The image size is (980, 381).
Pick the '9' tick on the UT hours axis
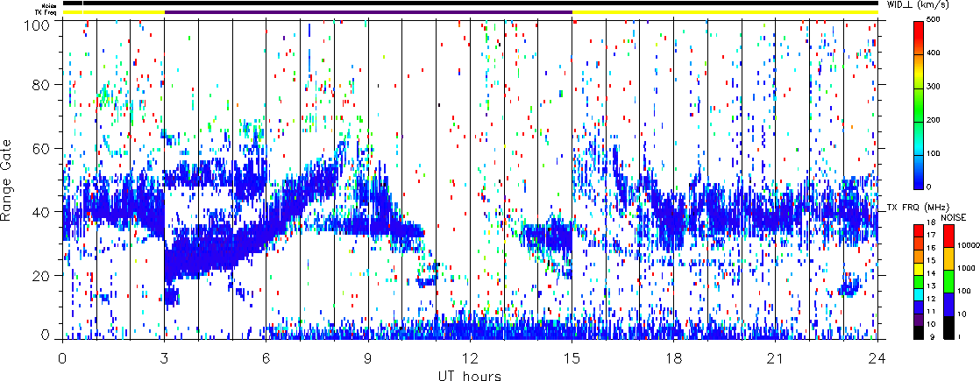[x=368, y=359]
